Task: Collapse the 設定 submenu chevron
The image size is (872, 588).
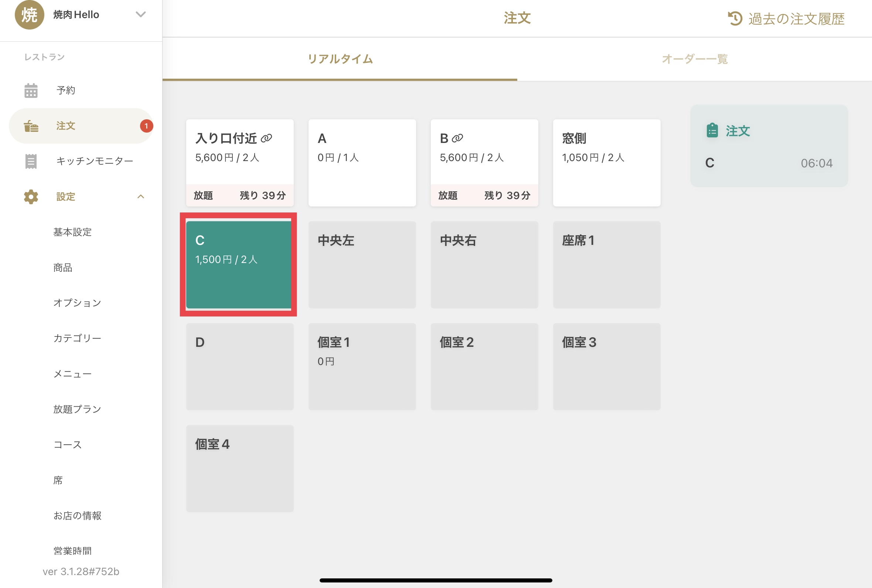Action: coord(141,197)
